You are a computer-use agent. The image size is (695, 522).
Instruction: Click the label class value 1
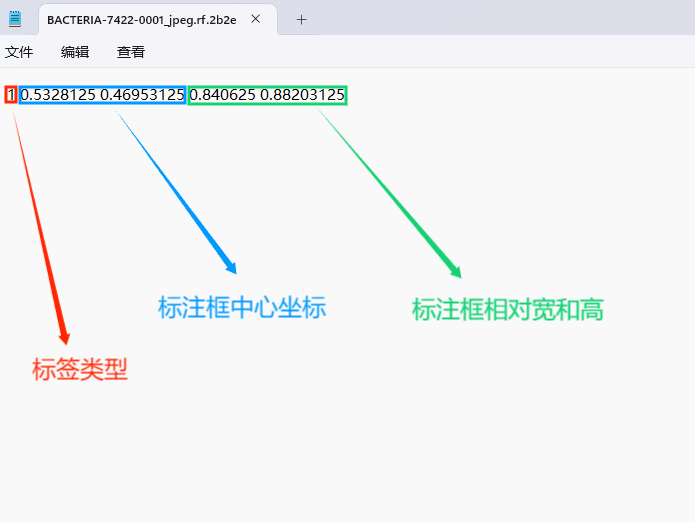[x=11, y=94]
